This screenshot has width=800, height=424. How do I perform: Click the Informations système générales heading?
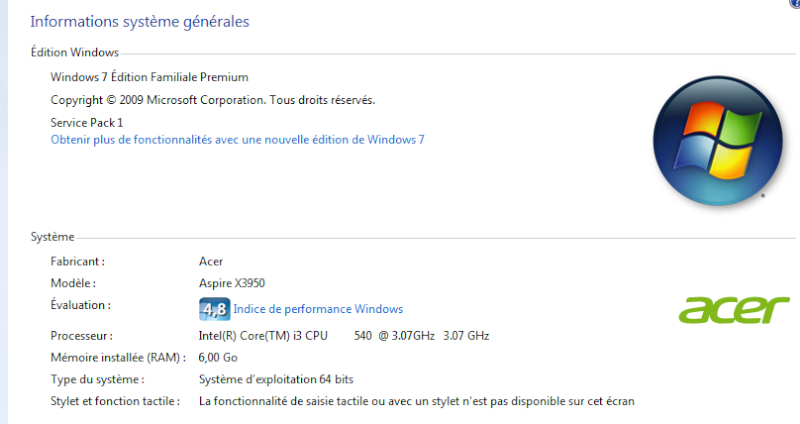point(140,21)
